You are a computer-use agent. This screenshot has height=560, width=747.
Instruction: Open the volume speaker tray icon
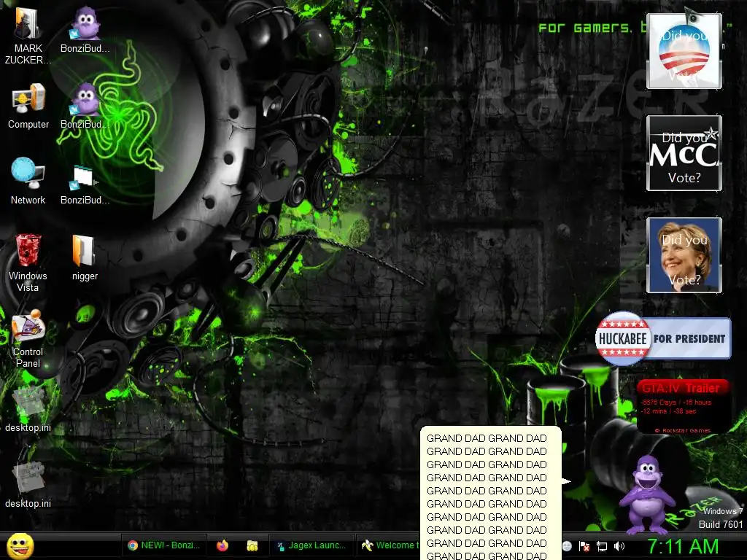coord(619,546)
